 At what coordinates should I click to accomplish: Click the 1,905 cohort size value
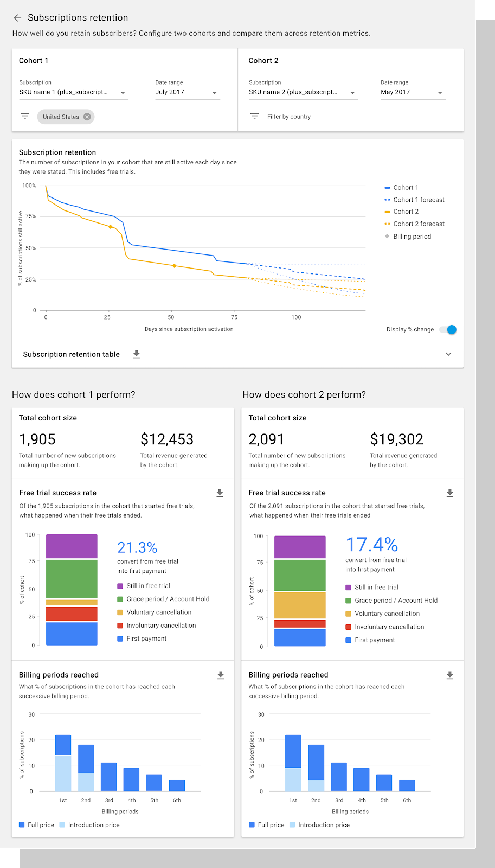[37, 439]
